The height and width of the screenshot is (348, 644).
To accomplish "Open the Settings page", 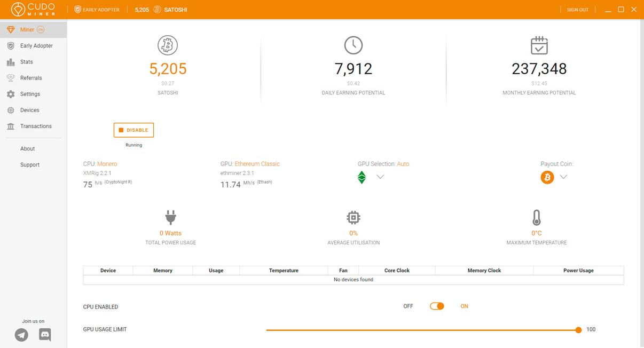I will tap(34, 94).
